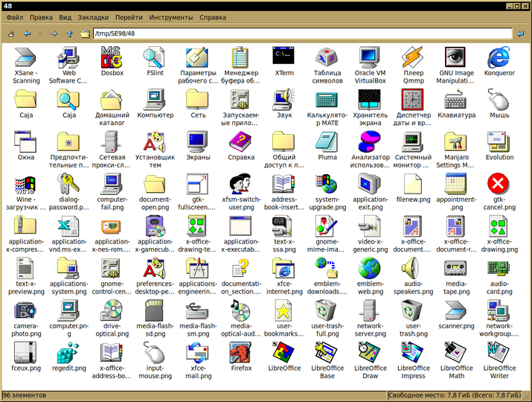Go up one folder level
This screenshot has width=532, height=402.
click(70, 33)
